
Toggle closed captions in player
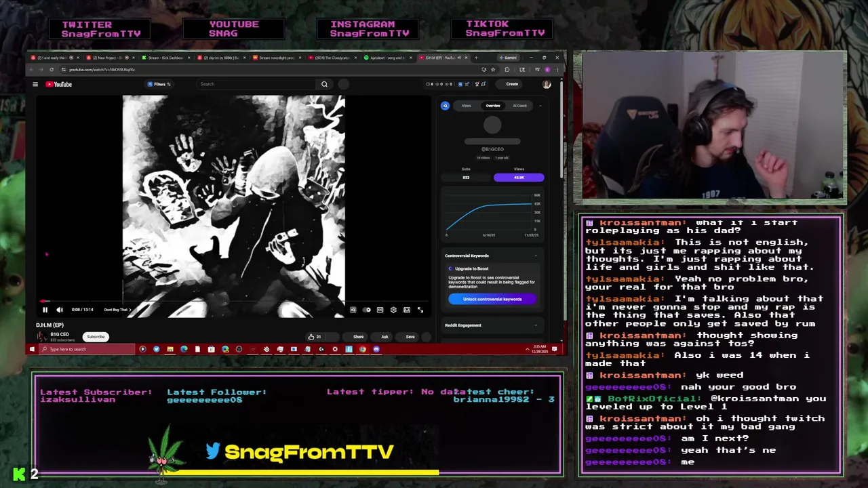point(380,310)
